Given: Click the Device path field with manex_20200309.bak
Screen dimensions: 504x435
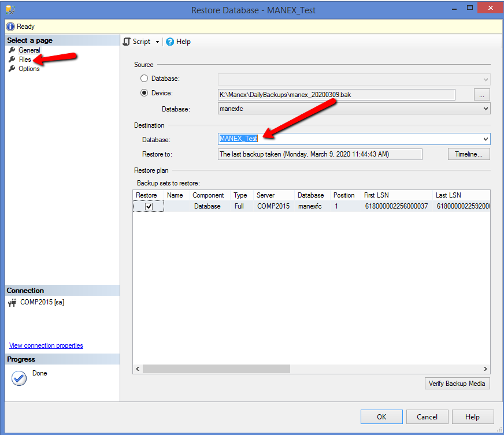Looking at the screenshot, I should 336,95.
